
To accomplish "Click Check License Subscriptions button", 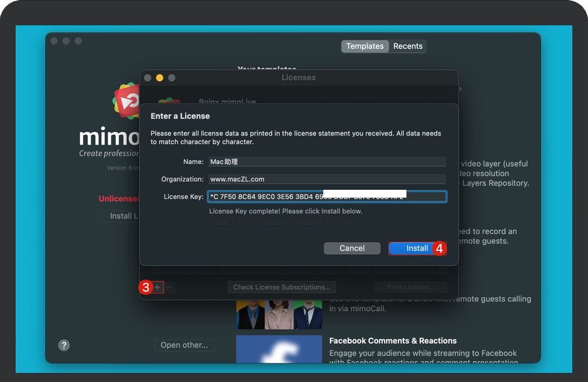I will point(282,287).
